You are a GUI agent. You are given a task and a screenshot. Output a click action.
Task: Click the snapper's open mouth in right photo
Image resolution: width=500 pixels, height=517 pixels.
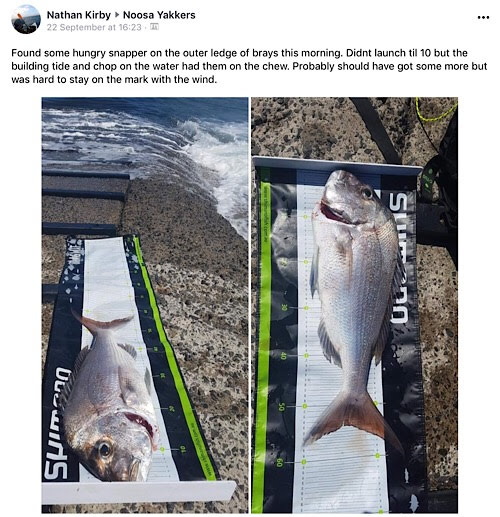coord(333,212)
